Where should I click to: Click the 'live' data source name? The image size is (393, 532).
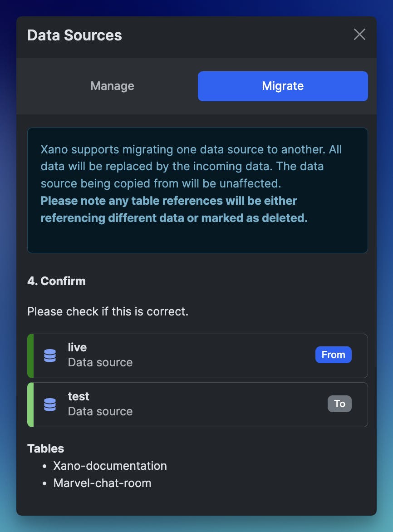click(77, 347)
